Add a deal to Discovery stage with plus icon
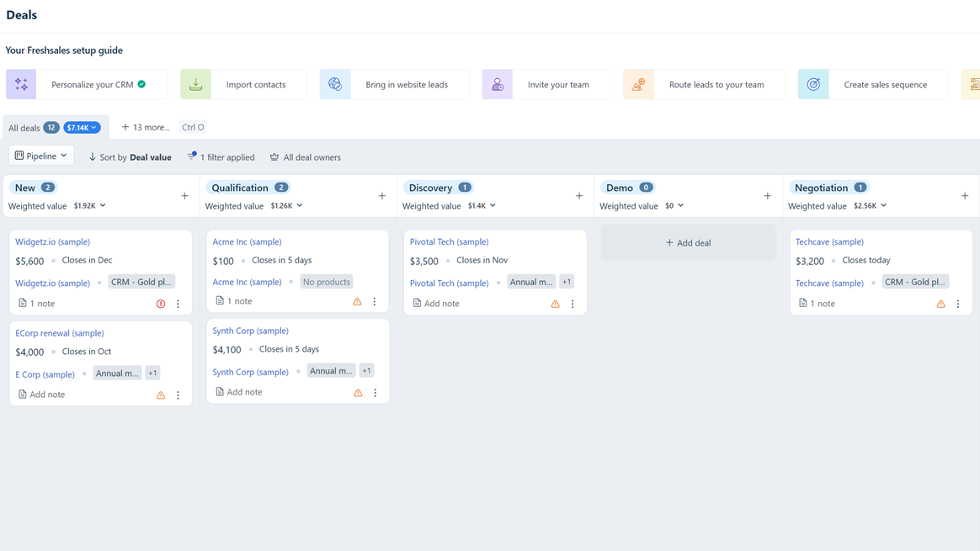980x551 pixels. (579, 196)
